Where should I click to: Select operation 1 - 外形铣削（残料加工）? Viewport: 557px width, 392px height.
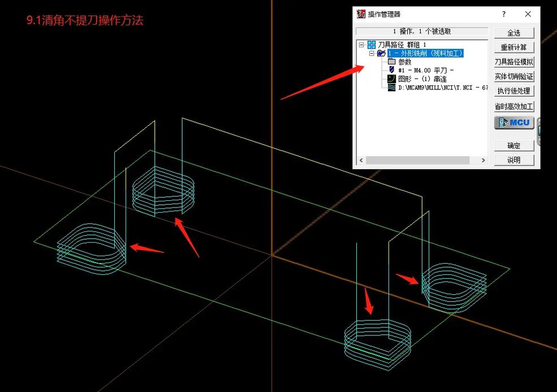click(426, 53)
